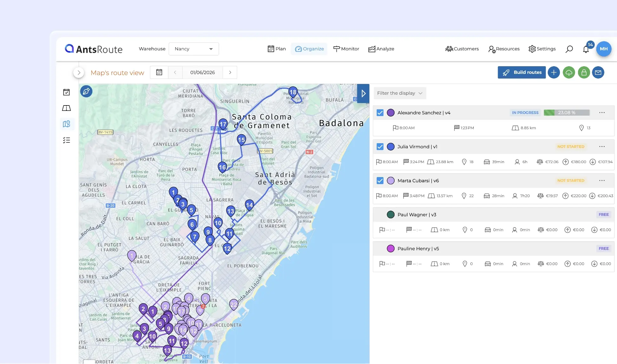Click the blue plus add button
617x364 pixels.
pyautogui.click(x=554, y=72)
